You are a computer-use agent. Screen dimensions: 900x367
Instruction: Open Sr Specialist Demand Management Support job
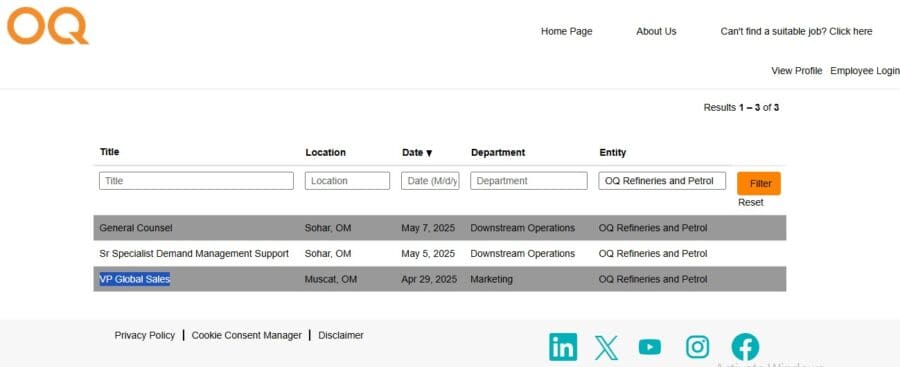(x=194, y=254)
